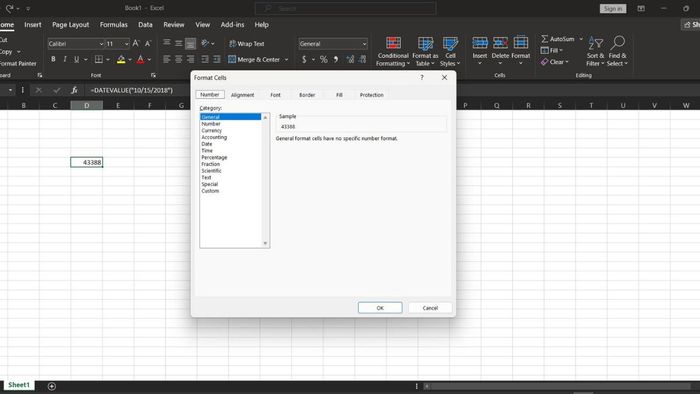Switch to Protection tab in Format Cells
Viewport: 700px width, 394px height.
(371, 95)
